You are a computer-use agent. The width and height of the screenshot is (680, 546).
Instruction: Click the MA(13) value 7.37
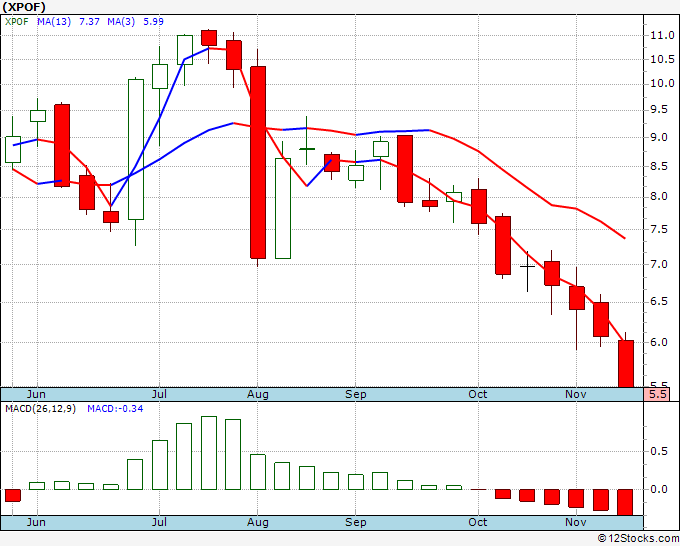[89, 22]
